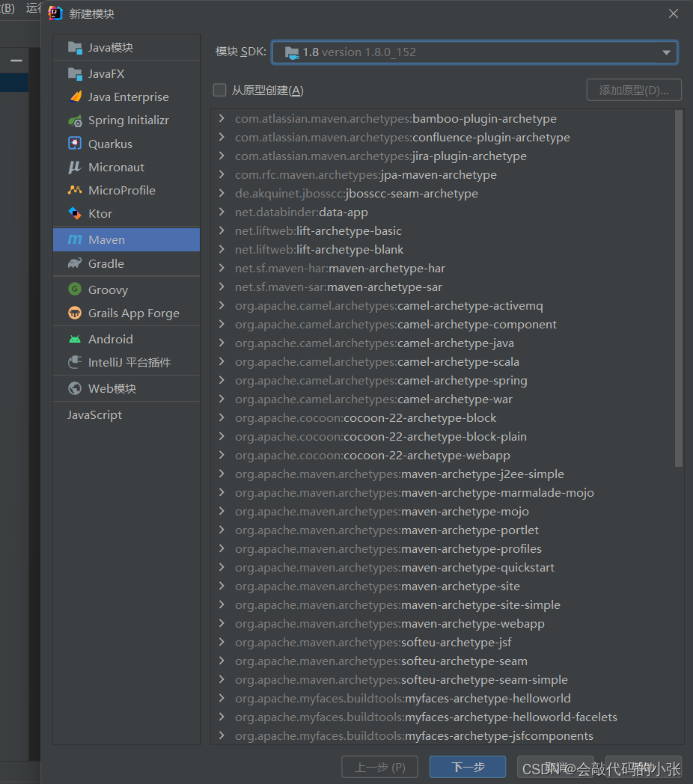Click the archetype list vertical scrollbar
The image size is (693, 784).
point(679,289)
